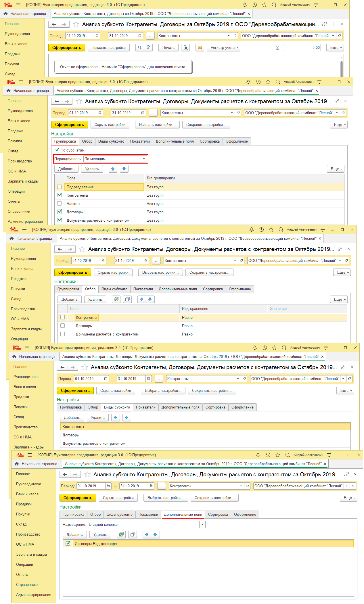This screenshot has height=604, width=364.
Task: Open the end date calendar in unformed-report window
Action: coord(140,36)
